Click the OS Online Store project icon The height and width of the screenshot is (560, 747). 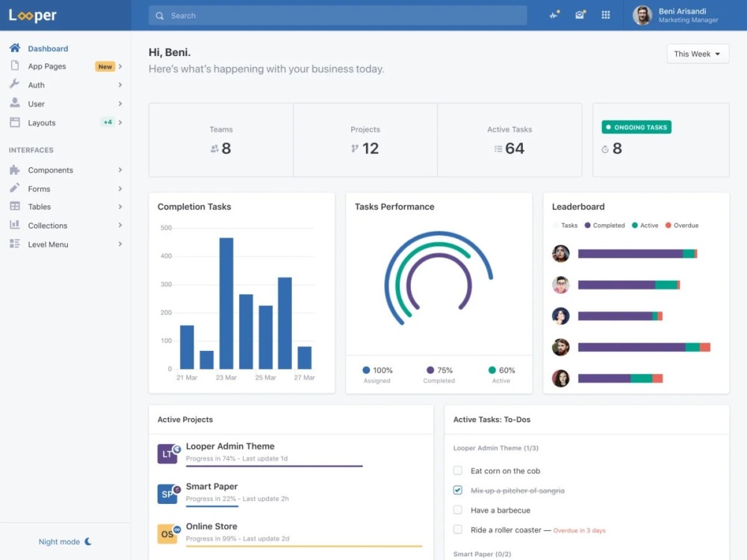point(168,534)
